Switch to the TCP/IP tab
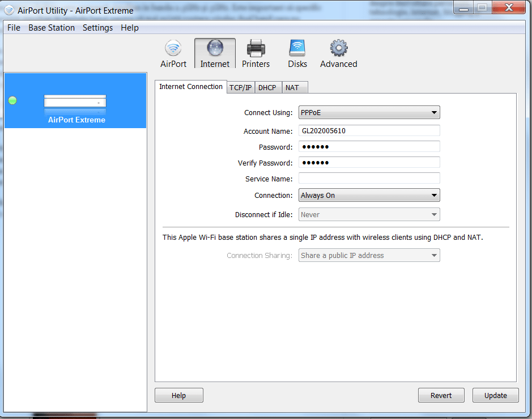The width and height of the screenshot is (532, 419). 240,88
